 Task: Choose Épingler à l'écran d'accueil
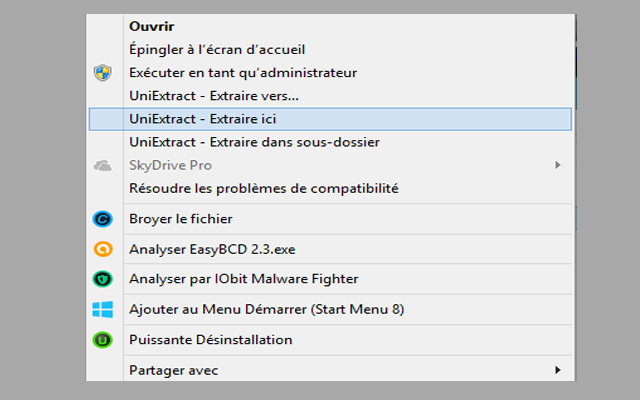pyautogui.click(x=217, y=48)
